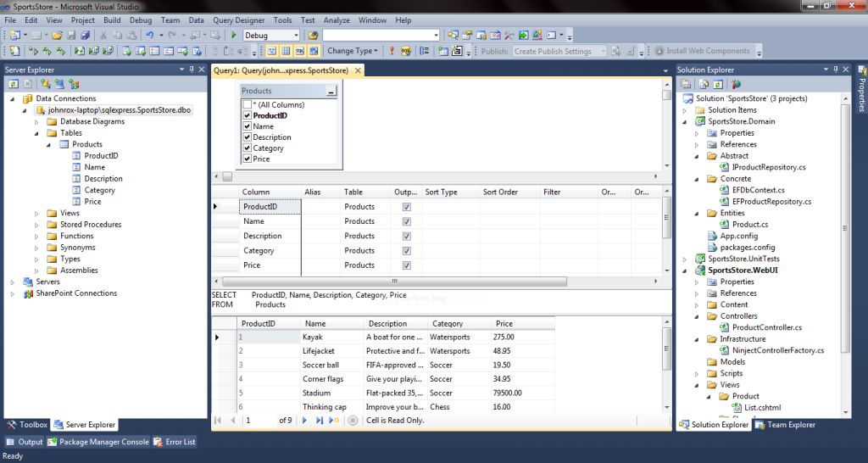
Task: Pin the Server Explorer panel
Action: click(192, 70)
